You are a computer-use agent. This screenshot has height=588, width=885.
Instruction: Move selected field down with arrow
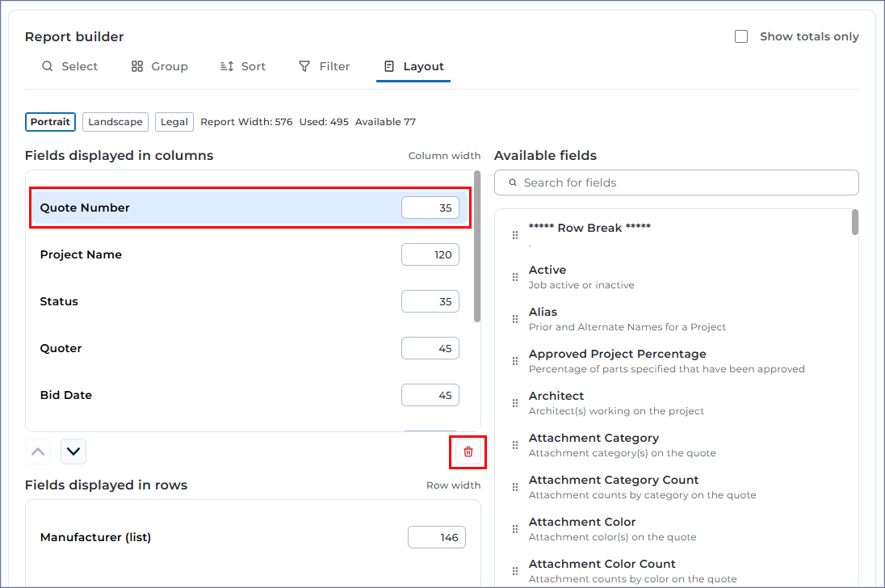pos(73,451)
